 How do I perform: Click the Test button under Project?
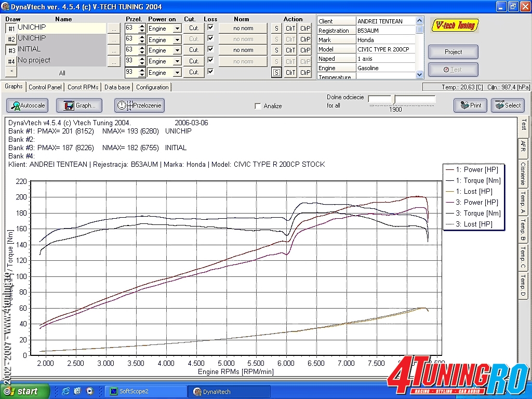[x=453, y=70]
